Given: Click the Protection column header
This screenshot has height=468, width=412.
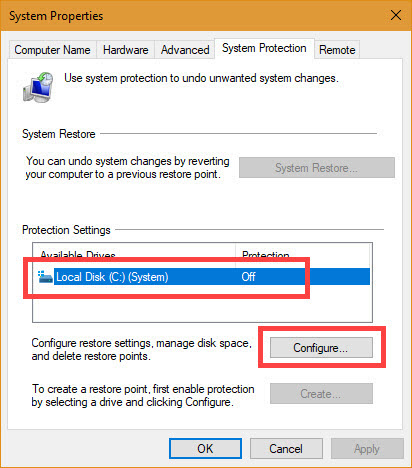Looking at the screenshot, I should [x=302, y=255].
